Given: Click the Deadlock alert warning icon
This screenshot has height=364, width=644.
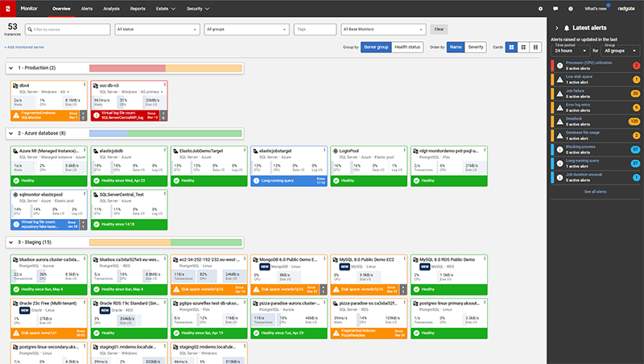Looking at the screenshot, I should coord(559,121).
